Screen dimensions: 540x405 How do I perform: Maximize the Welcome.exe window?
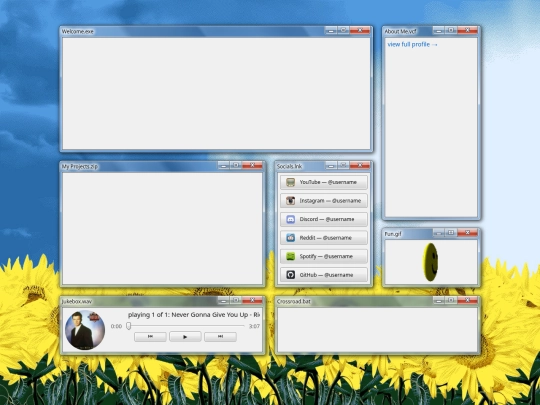coord(343,31)
